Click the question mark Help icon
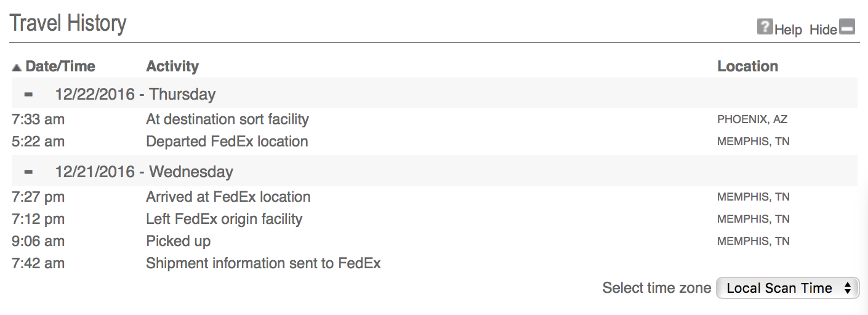This screenshot has width=868, height=315. (765, 27)
